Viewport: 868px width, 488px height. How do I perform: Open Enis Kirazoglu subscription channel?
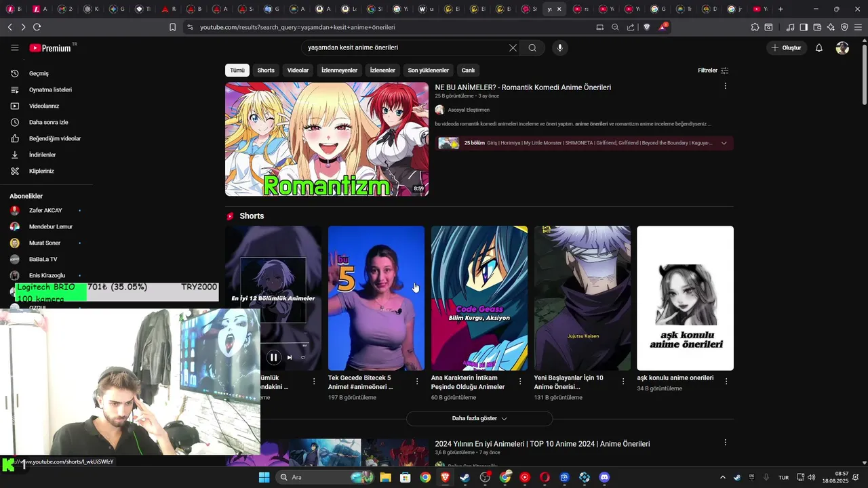click(46, 275)
